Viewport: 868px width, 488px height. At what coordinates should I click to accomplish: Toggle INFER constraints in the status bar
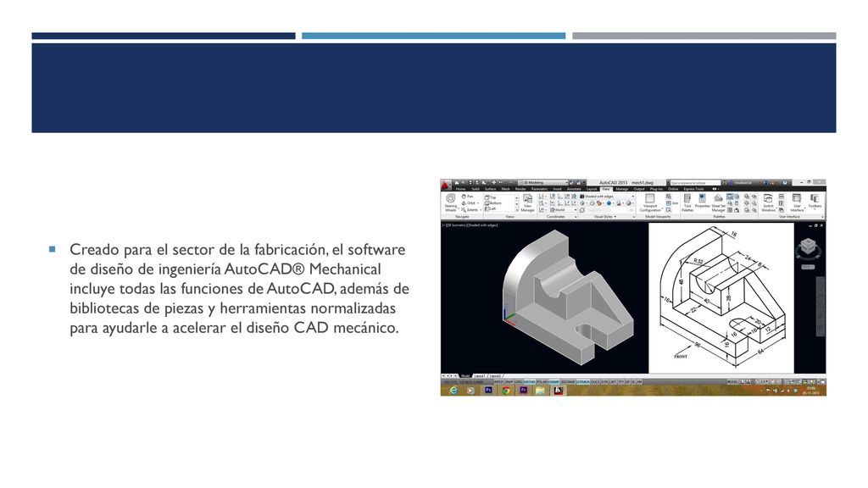click(498, 382)
